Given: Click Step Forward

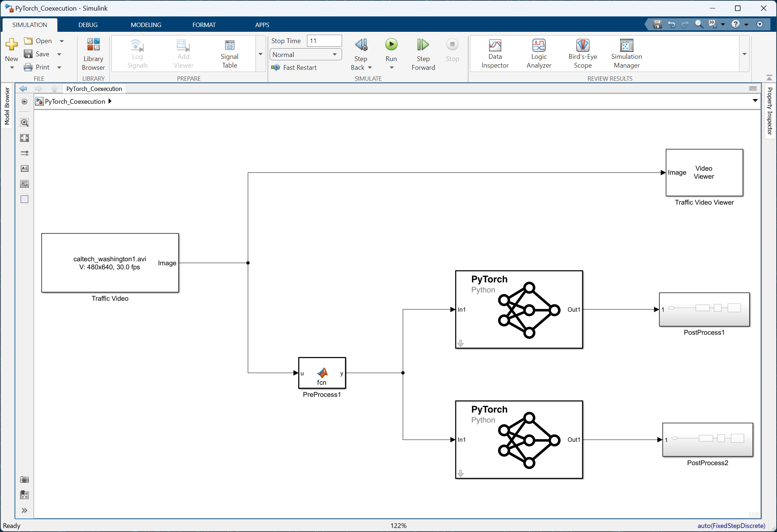Looking at the screenshot, I should [423, 54].
